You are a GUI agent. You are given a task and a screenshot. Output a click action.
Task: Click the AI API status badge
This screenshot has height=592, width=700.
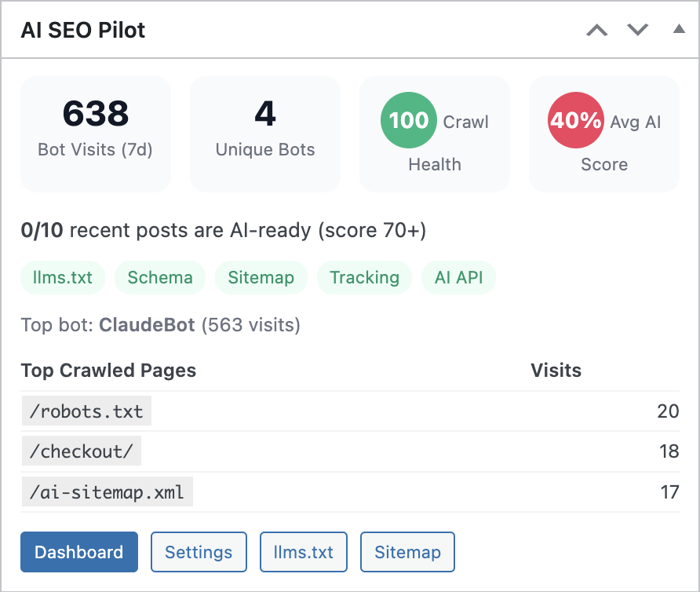click(x=459, y=277)
